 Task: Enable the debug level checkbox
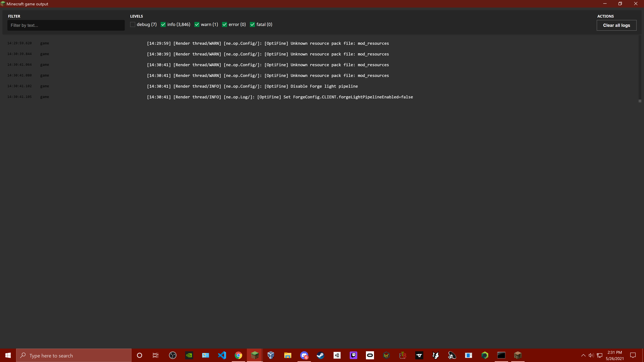pos(132,24)
